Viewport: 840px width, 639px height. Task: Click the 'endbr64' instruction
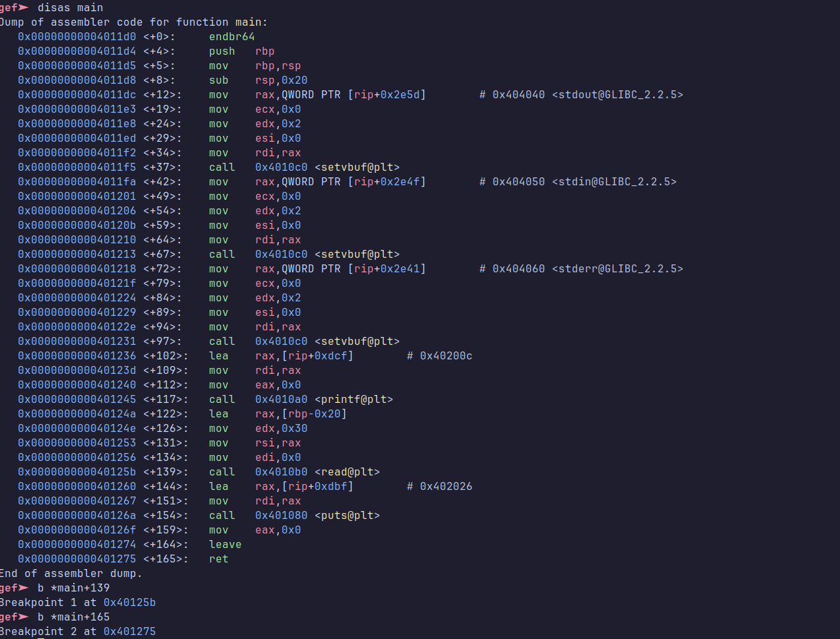coord(232,36)
